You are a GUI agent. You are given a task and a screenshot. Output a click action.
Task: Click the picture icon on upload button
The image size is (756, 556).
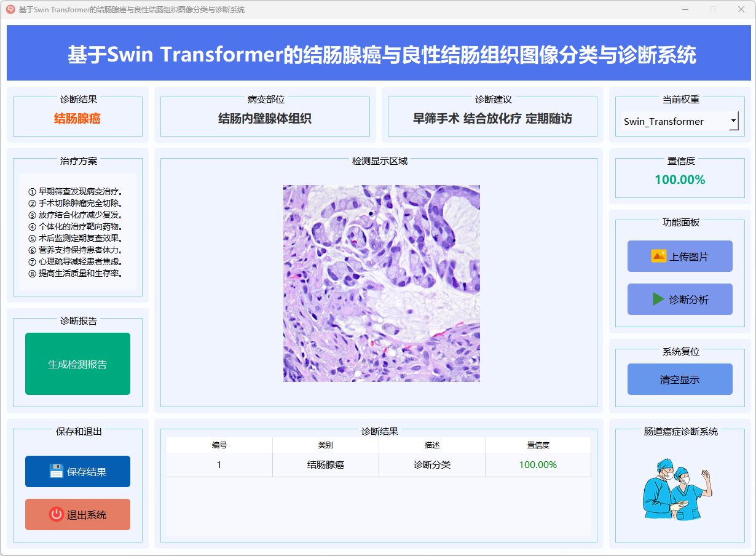tap(658, 256)
